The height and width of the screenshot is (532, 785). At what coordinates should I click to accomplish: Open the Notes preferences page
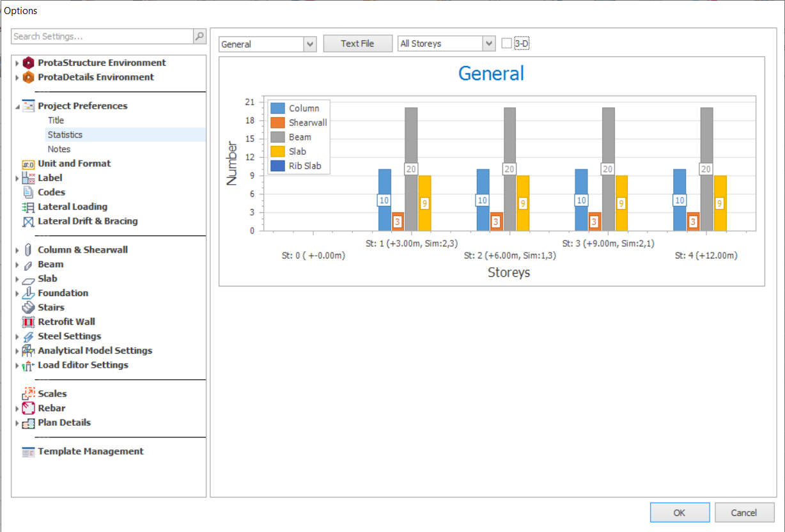pyautogui.click(x=59, y=149)
